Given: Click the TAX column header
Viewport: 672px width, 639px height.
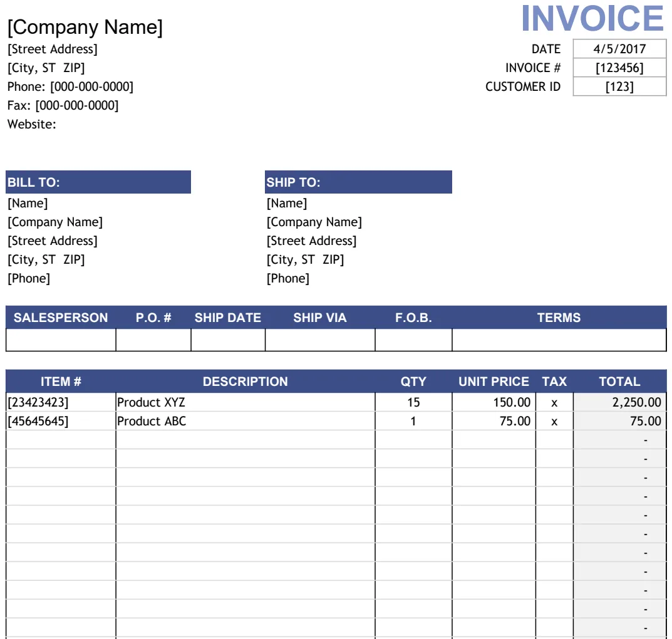Looking at the screenshot, I should click(554, 382).
